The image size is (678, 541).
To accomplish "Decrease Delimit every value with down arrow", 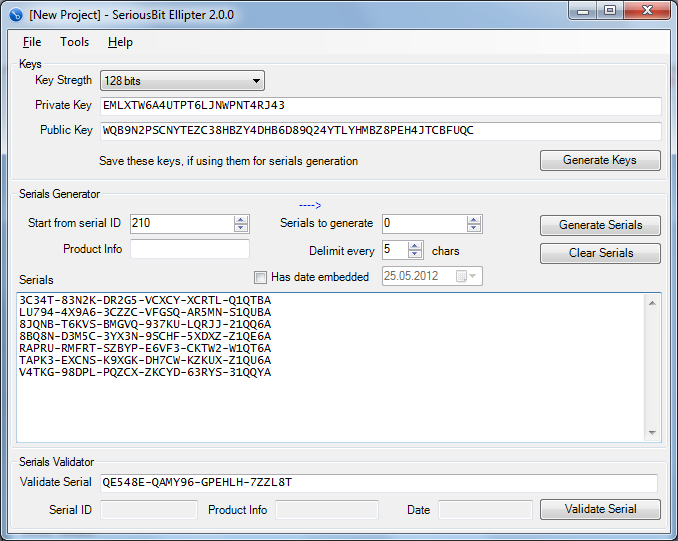I will click(415, 254).
